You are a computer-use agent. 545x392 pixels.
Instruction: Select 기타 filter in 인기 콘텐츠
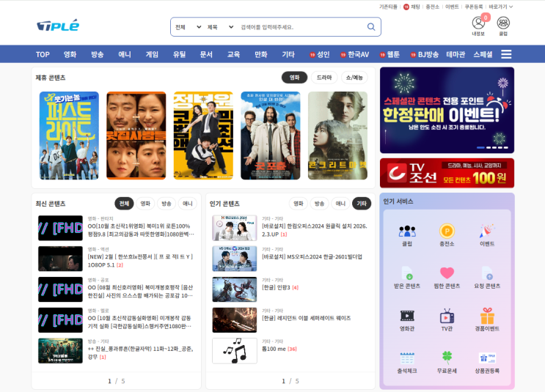(362, 204)
